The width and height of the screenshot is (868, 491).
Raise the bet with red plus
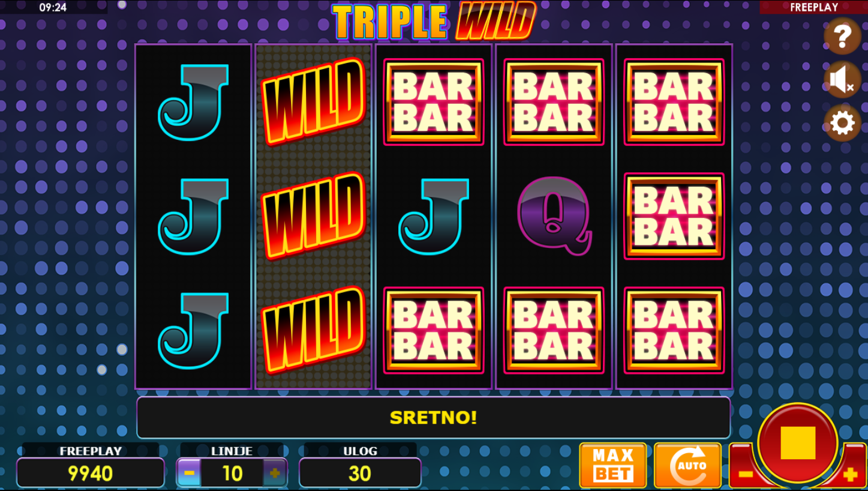(x=850, y=474)
